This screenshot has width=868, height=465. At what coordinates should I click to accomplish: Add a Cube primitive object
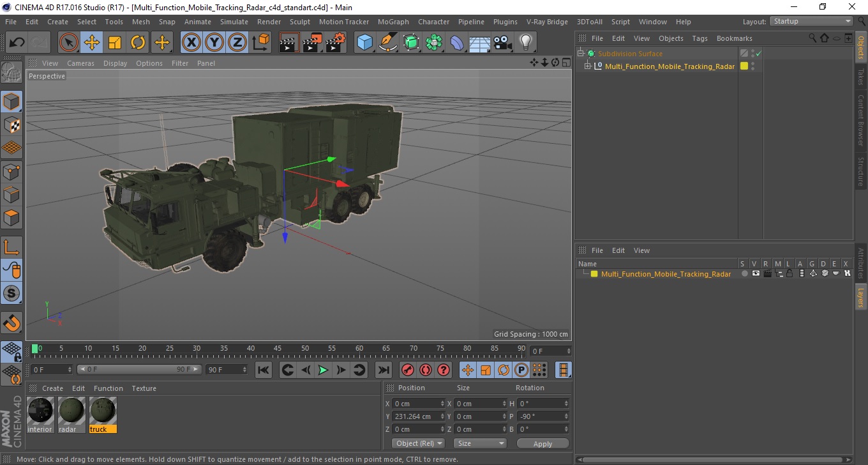tap(364, 43)
